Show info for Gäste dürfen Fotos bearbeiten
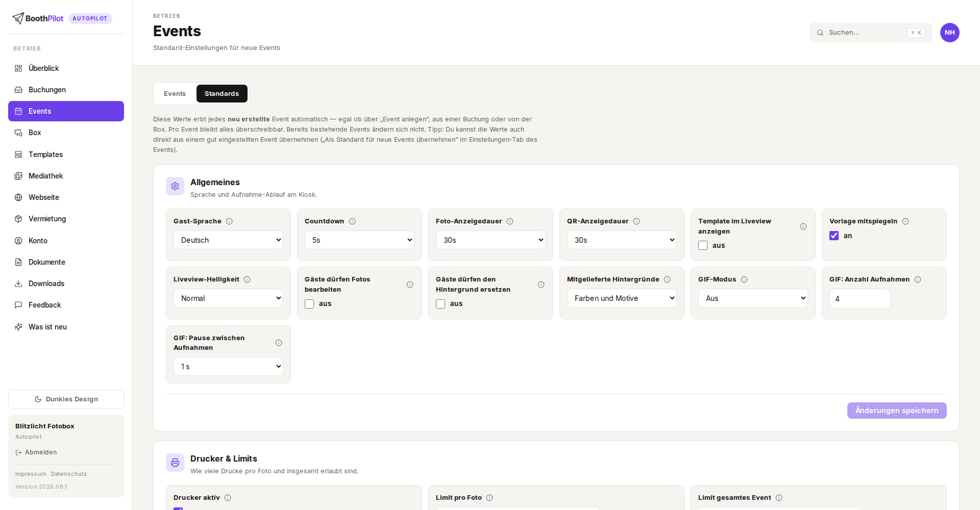The width and height of the screenshot is (980, 510). point(410,285)
